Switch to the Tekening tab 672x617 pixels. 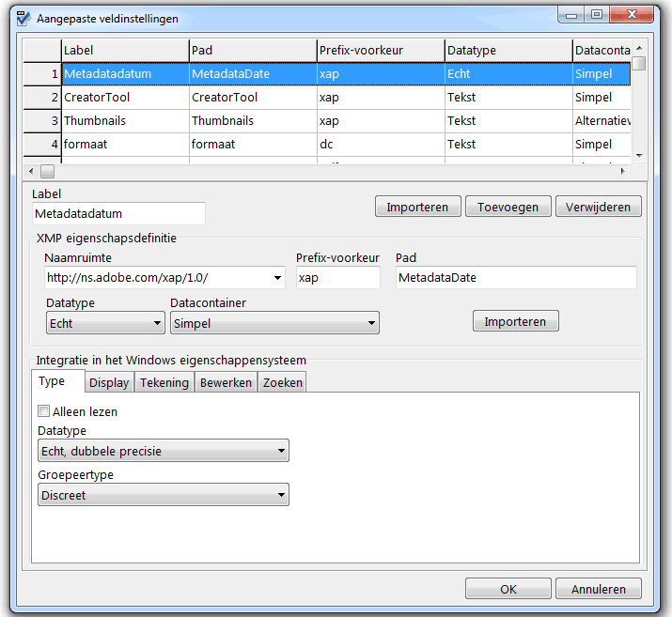[164, 382]
